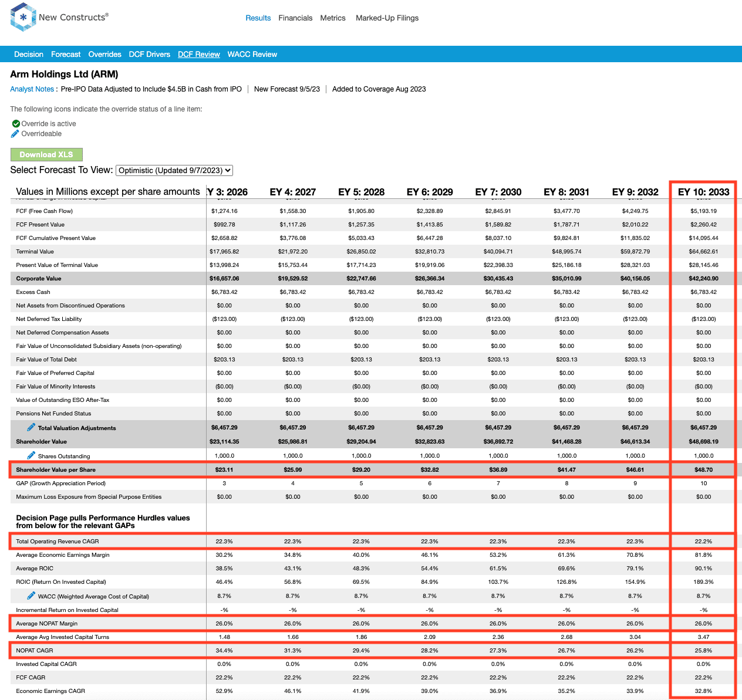Viewport: 742px width, 700px height.
Task: Click the pencil icon beside Total Valuation Adjustments
Action: click(x=31, y=427)
